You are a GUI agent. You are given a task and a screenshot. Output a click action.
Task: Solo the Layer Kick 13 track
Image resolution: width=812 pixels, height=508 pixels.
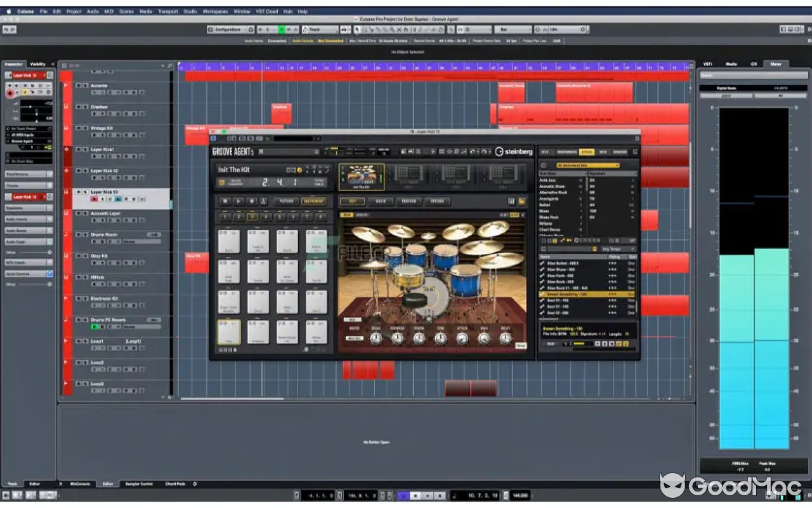click(x=85, y=191)
